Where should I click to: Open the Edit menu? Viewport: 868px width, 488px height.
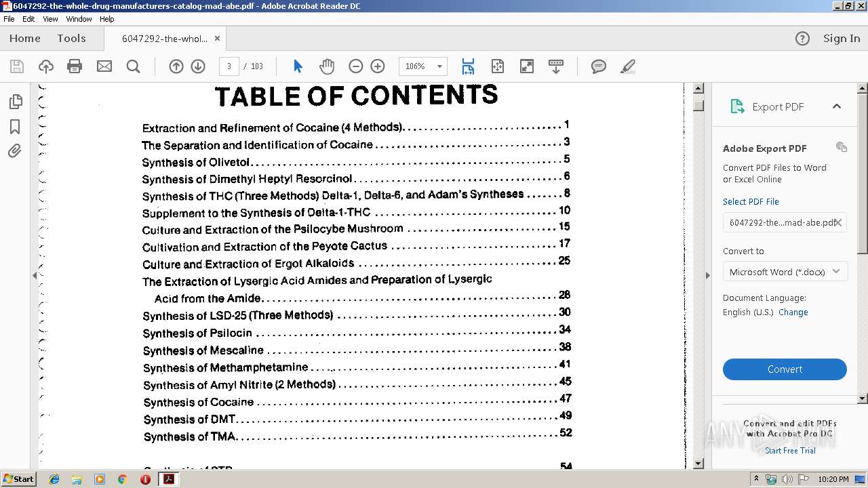coord(28,19)
